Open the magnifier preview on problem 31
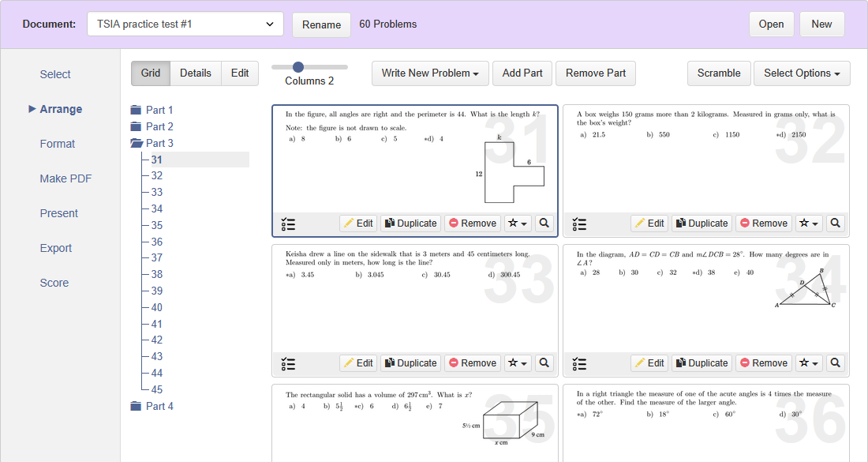The width and height of the screenshot is (868, 462). pos(544,223)
